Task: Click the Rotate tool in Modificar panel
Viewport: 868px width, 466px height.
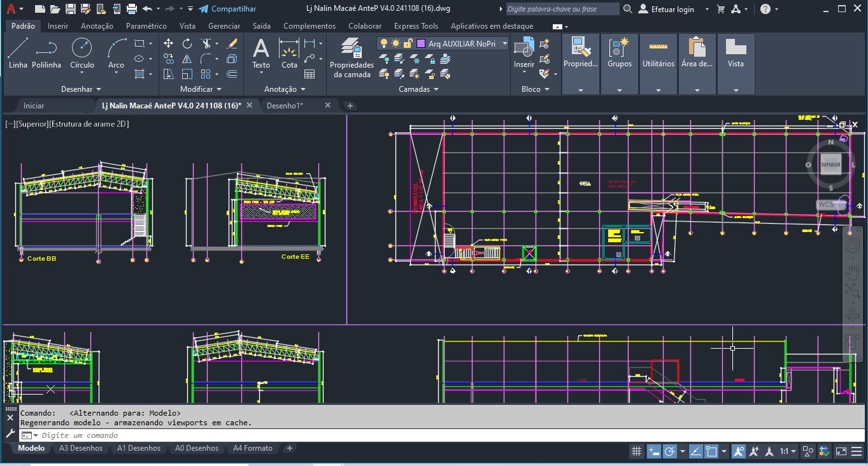Action: pyautogui.click(x=187, y=43)
